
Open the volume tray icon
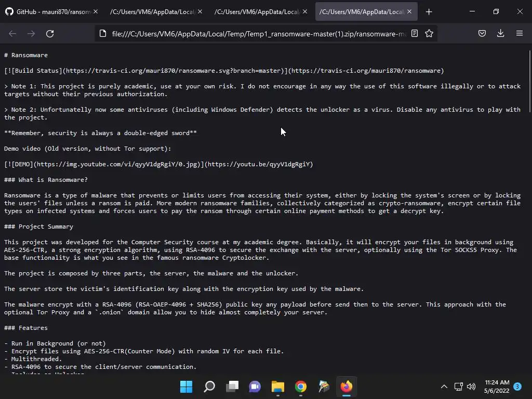pos(471,387)
